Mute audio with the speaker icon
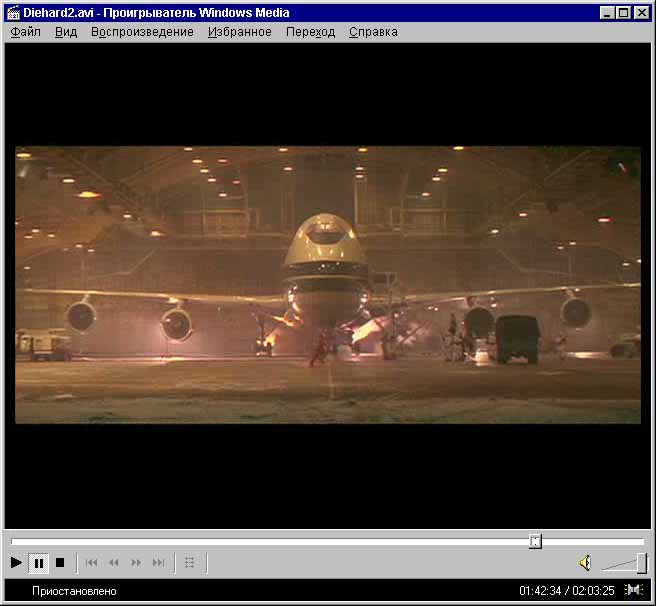This screenshot has height=606, width=656. point(585,563)
